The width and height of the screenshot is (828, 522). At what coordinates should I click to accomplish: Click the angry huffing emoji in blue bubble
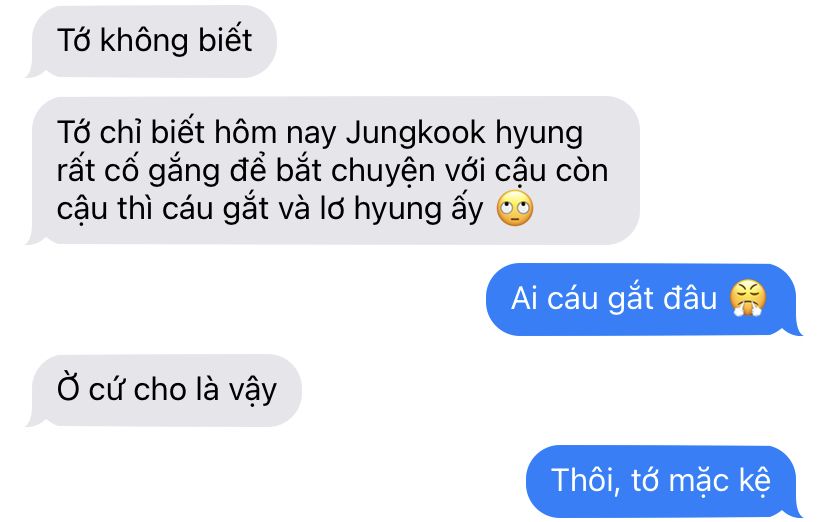748,298
